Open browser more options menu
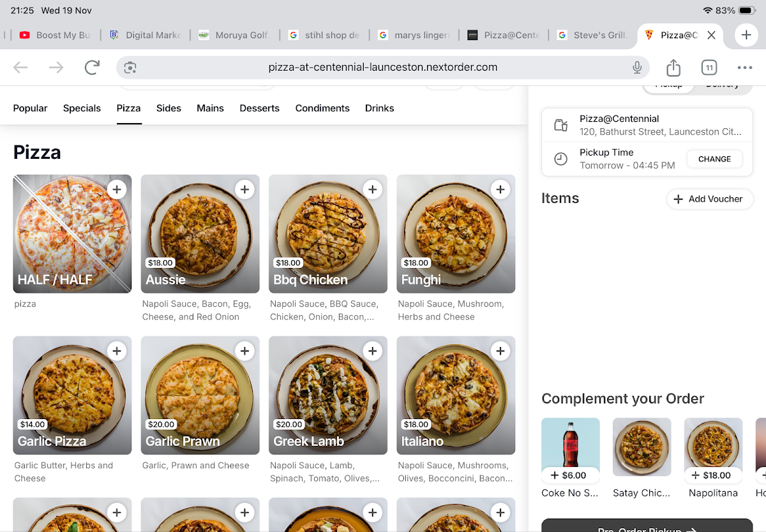 (x=744, y=68)
